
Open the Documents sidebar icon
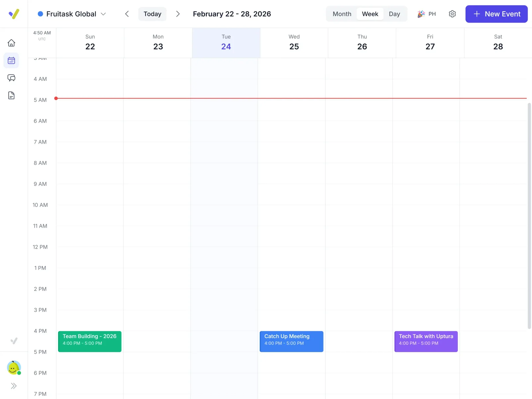[x=11, y=95]
